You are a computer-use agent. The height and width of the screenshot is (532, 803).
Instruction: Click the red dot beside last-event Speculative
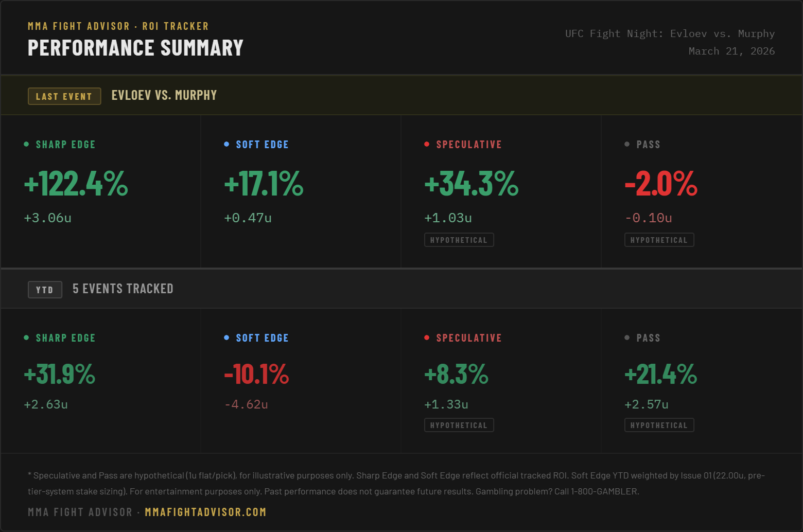click(427, 144)
